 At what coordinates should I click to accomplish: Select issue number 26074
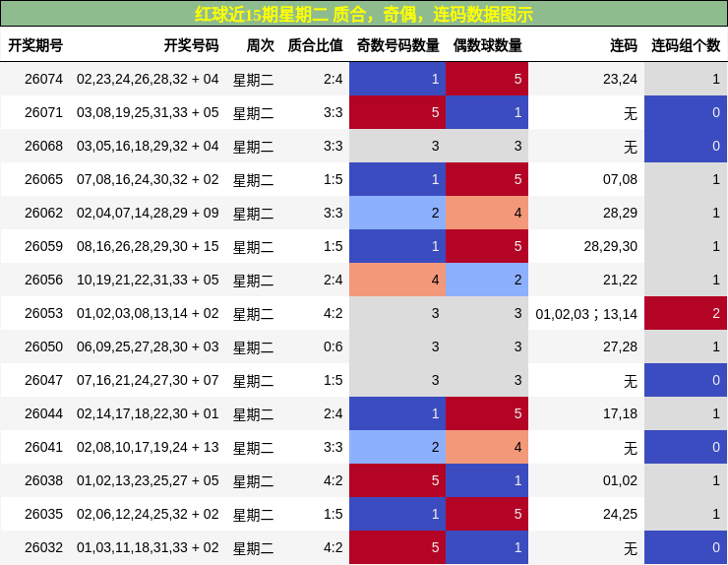(43, 79)
